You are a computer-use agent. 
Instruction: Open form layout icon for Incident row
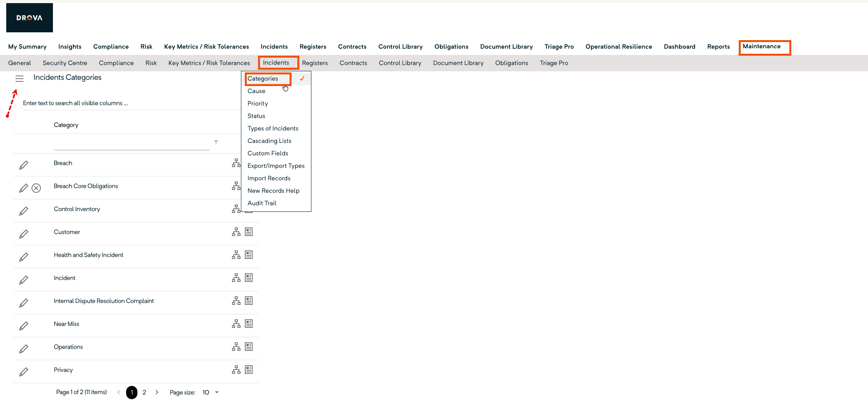(249, 278)
